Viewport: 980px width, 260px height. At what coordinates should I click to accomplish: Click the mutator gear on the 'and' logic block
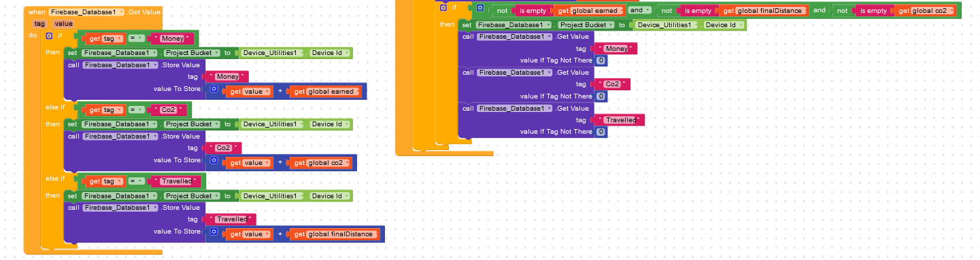[x=479, y=7]
